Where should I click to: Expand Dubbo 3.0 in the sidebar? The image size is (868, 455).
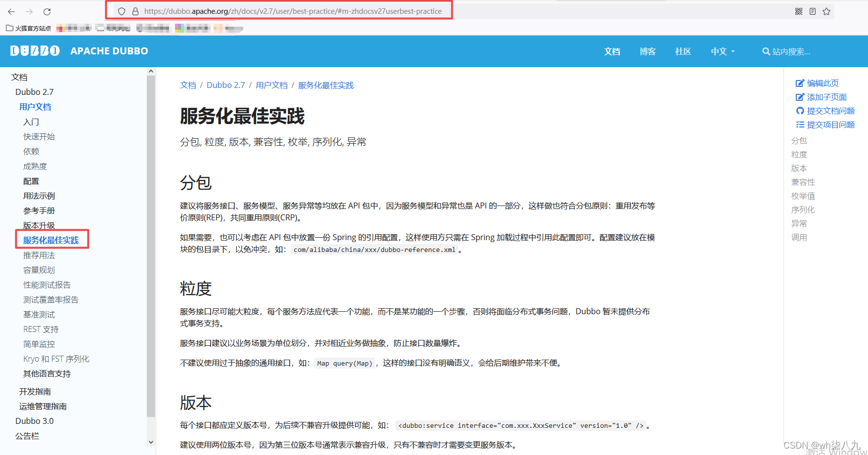click(x=35, y=421)
